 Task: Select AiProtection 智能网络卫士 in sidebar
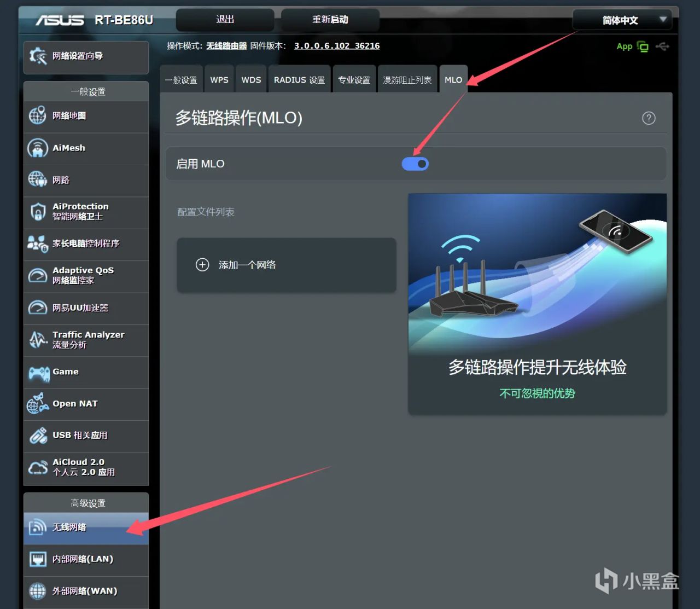tap(86, 213)
